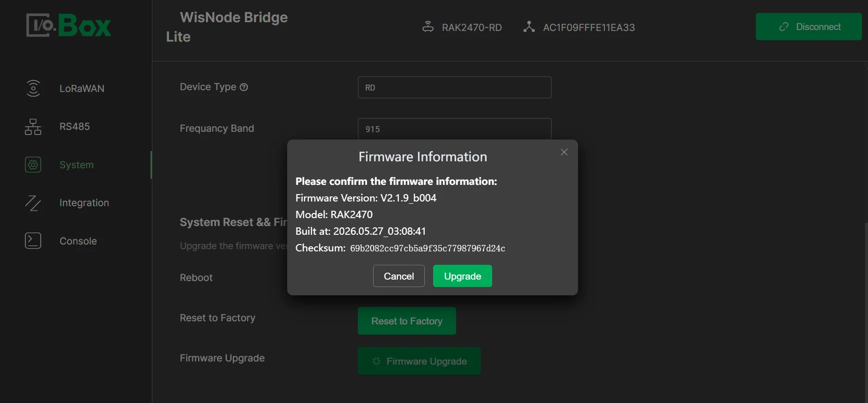The width and height of the screenshot is (868, 403).
Task: Click the node icon beside AC1F09FFFE11EA33
Action: (x=529, y=27)
